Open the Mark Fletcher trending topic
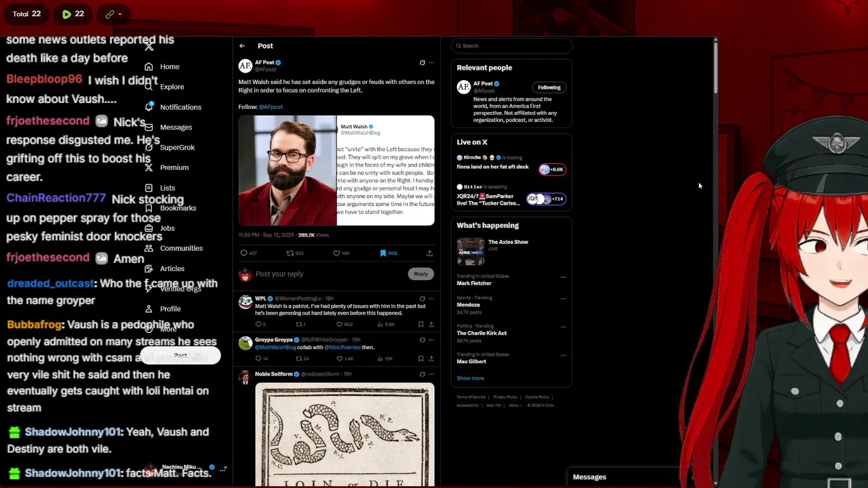Screen dimensions: 868x488 pos(474,283)
